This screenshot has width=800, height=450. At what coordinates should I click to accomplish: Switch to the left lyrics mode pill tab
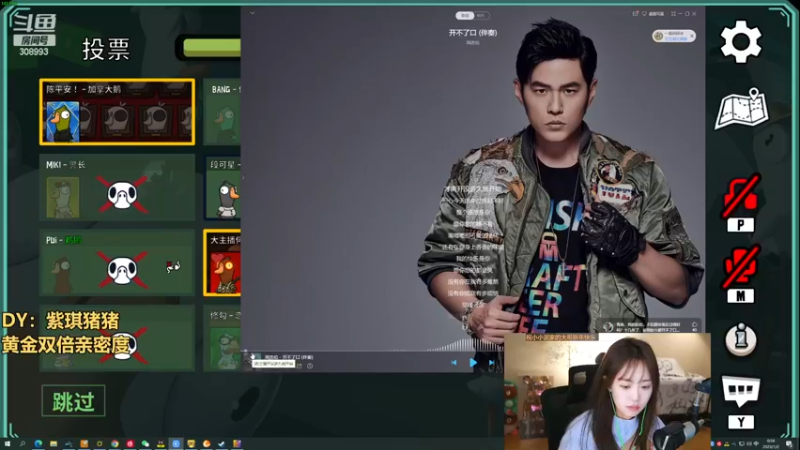464,15
